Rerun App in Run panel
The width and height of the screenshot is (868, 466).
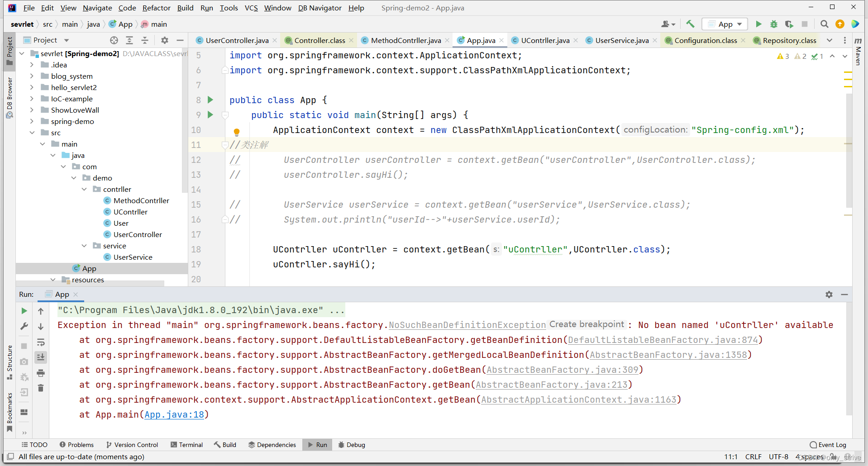[x=24, y=311]
